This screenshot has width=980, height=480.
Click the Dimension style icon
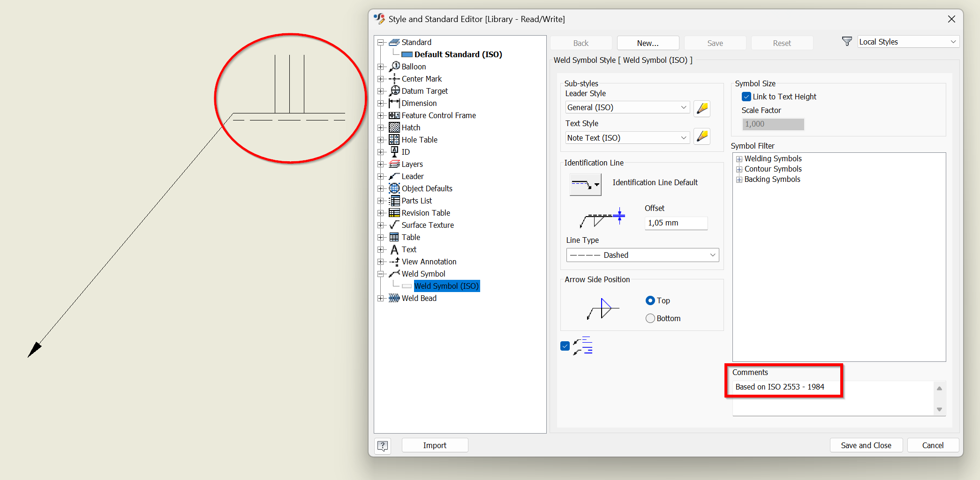click(x=394, y=103)
